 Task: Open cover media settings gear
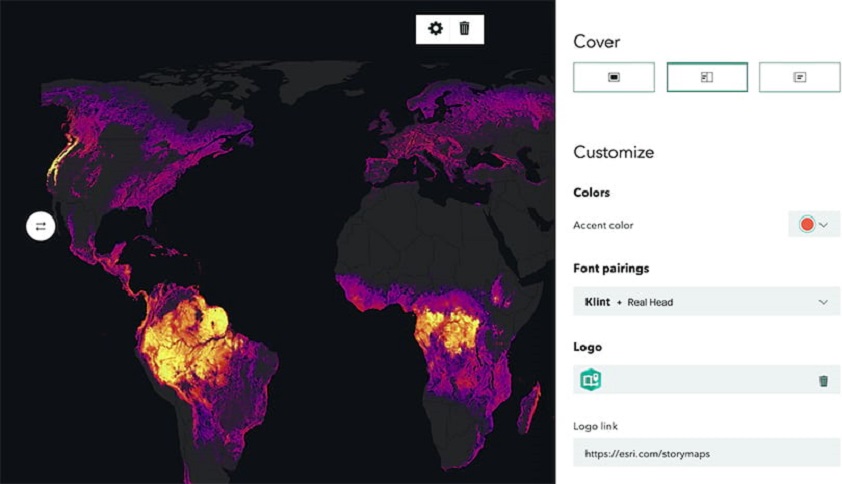pos(435,28)
